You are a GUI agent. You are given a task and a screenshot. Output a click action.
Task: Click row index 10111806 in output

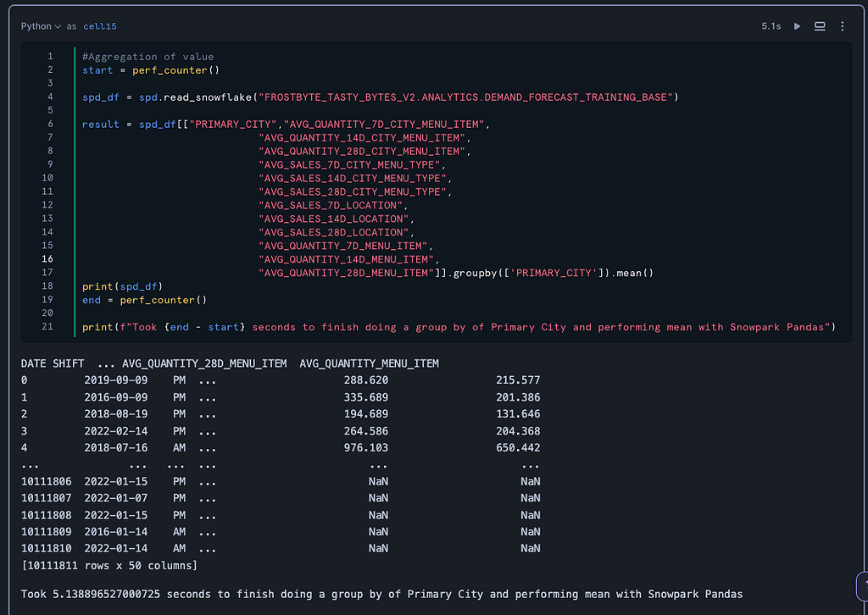[x=46, y=482]
